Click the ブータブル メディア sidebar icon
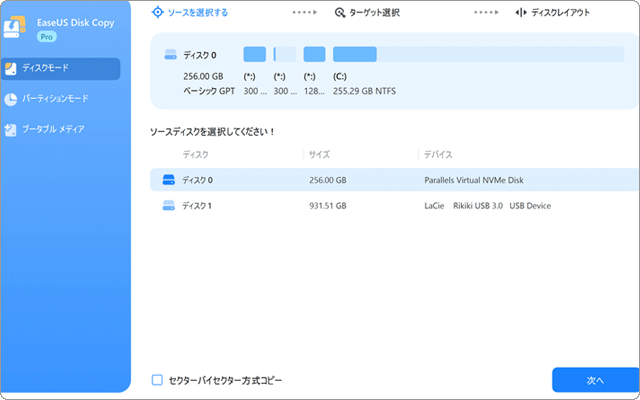Viewport: 640px width, 400px height. 10,130
